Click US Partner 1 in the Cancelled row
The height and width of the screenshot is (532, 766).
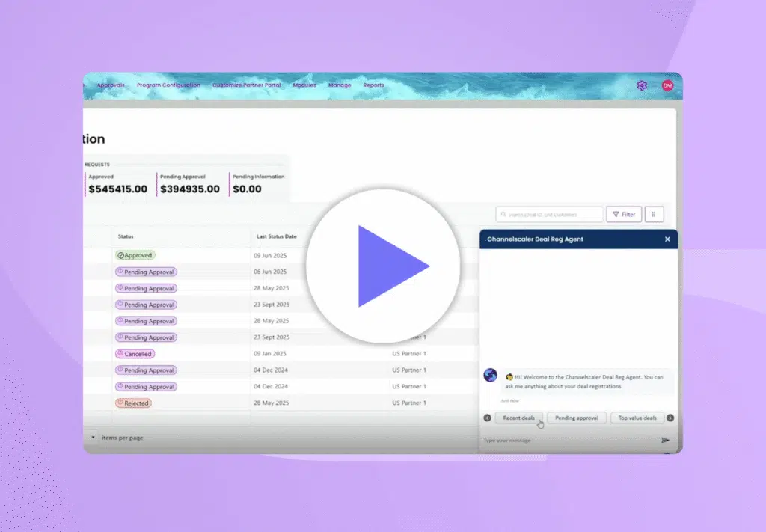409,354
